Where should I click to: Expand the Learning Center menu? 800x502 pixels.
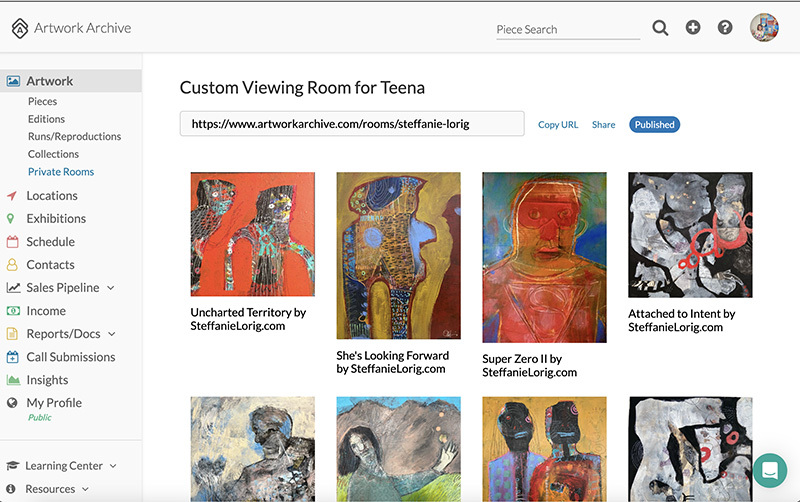pyautogui.click(x=113, y=466)
